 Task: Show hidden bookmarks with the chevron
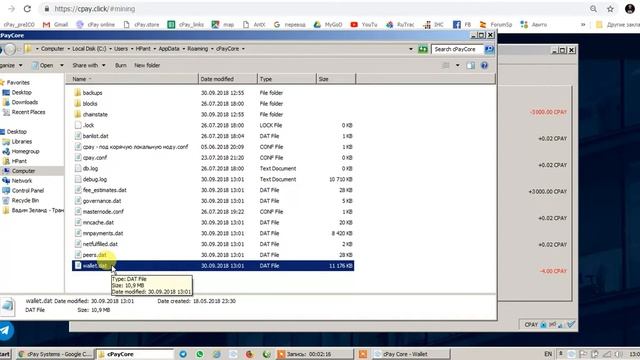(583, 24)
